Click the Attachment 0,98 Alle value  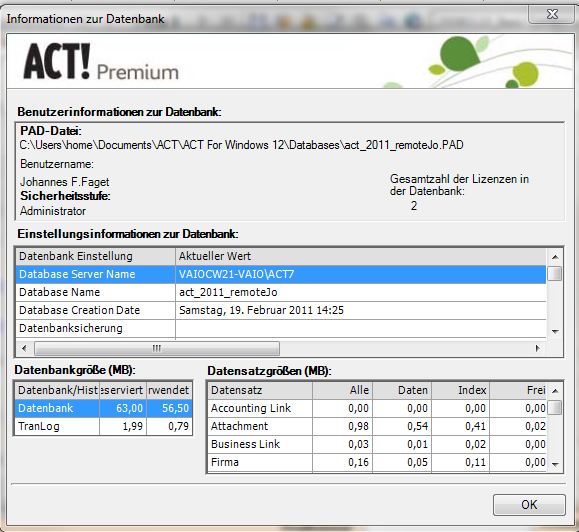(343, 426)
